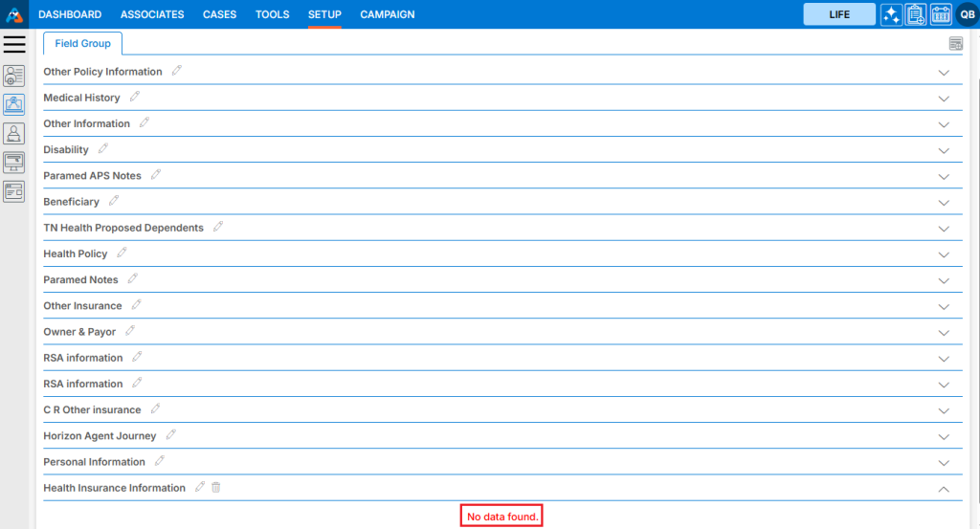Click the add field group icon at top right

955,43
